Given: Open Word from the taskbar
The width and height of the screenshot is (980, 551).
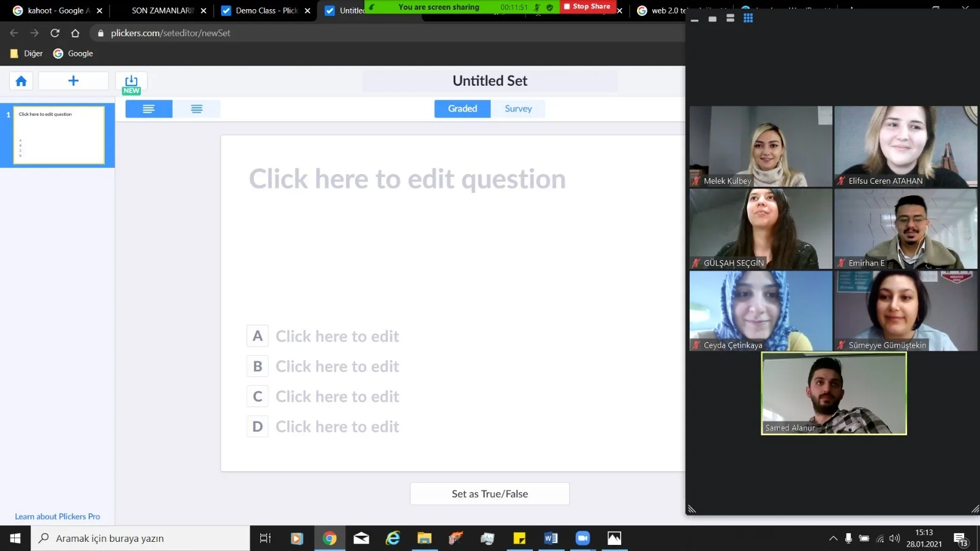Looking at the screenshot, I should pos(550,538).
